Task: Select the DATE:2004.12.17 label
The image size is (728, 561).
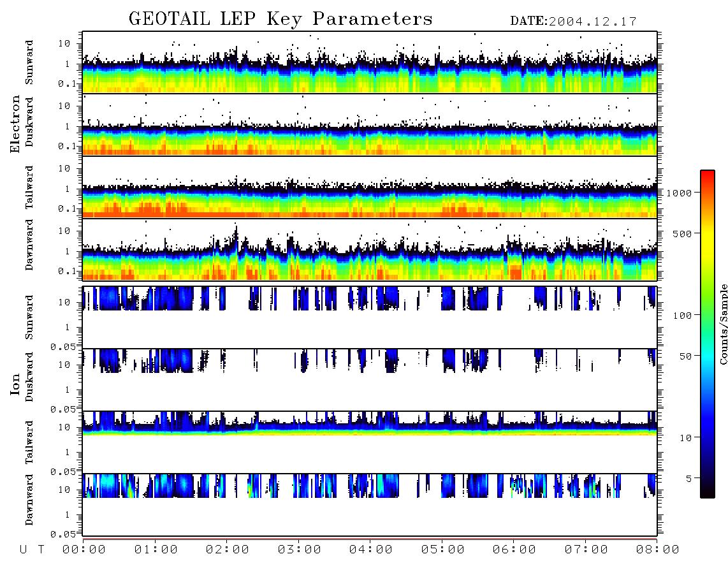Action: (573, 22)
